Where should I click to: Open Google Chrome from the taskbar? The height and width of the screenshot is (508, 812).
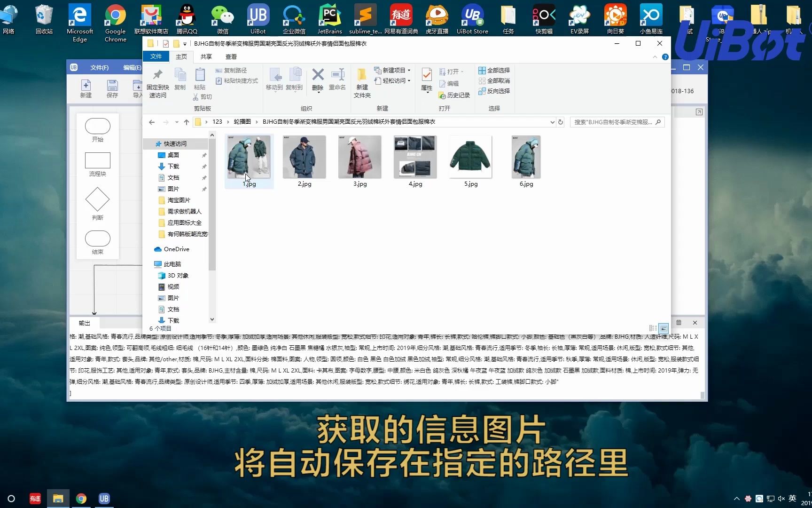81,498
